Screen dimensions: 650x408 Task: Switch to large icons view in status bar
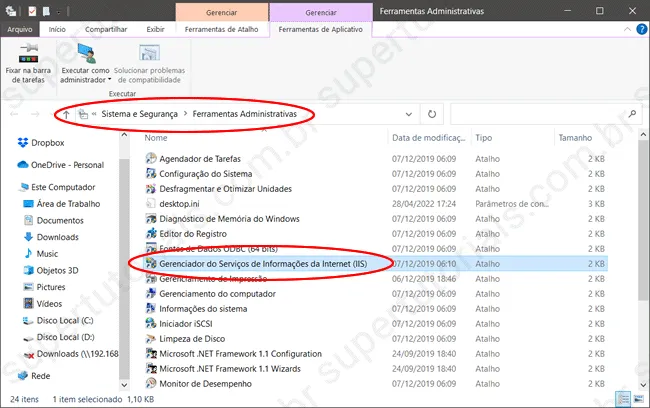tap(638, 399)
